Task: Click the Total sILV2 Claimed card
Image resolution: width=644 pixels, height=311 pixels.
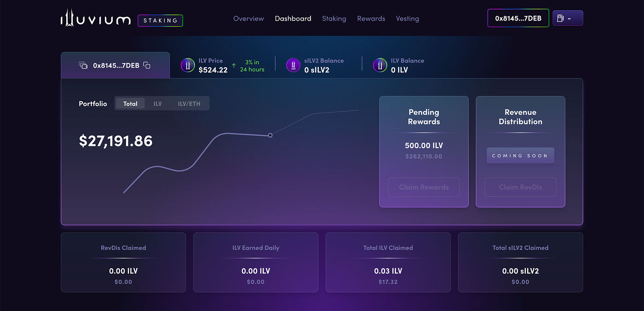Action: 520,262
